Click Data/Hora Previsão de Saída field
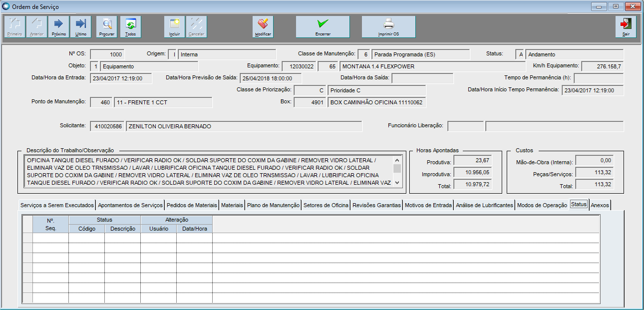 coord(271,78)
